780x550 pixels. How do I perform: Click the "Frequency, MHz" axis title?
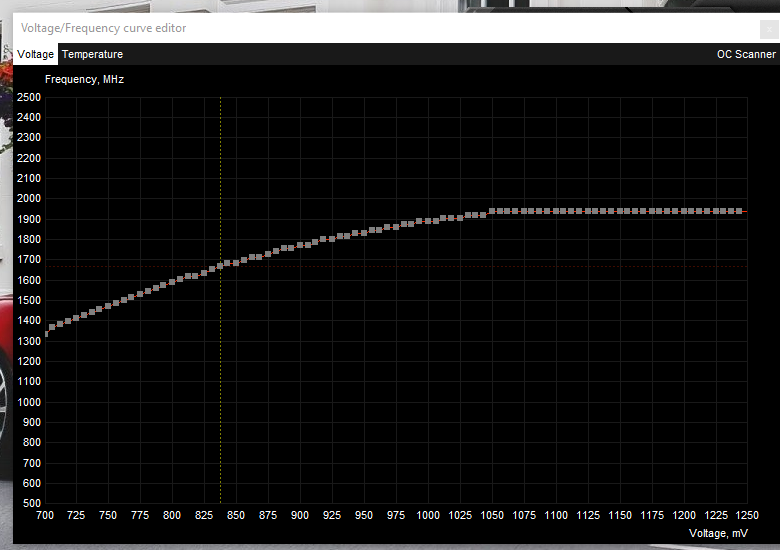85,80
